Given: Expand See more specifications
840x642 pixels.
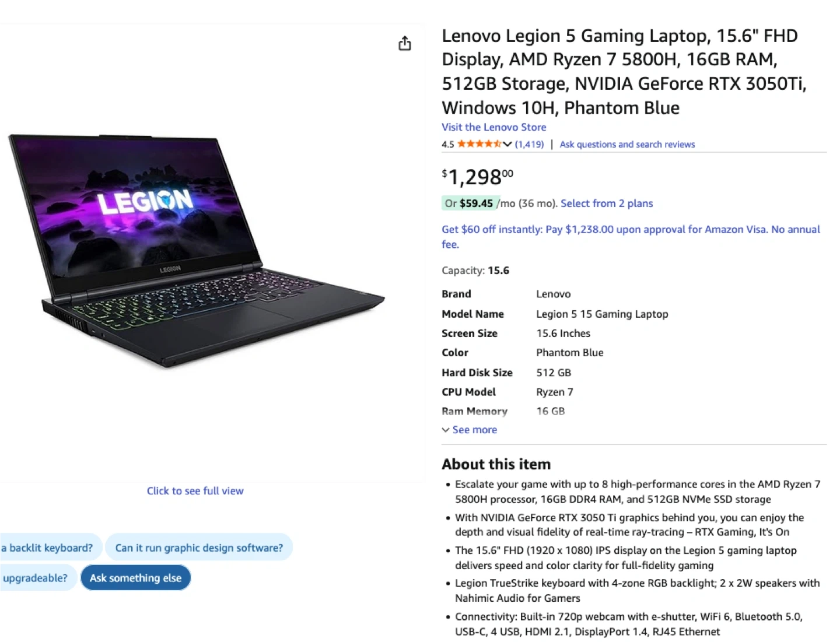Looking at the screenshot, I should (470, 430).
